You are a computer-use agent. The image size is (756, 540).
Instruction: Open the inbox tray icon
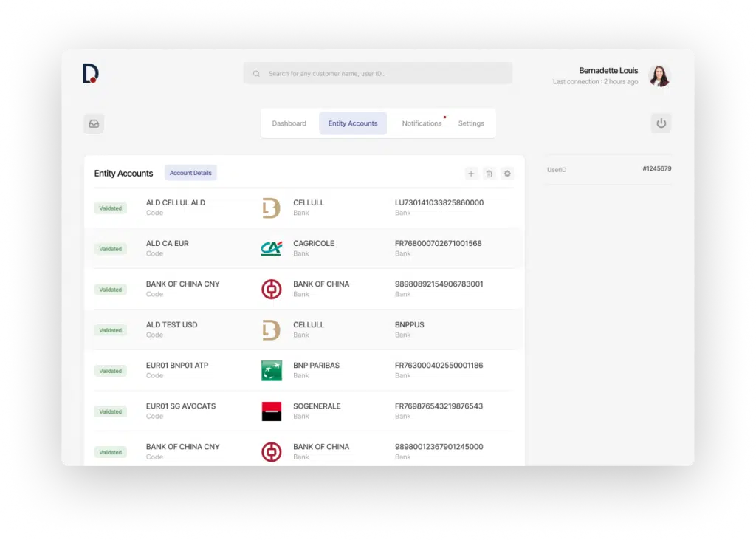pyautogui.click(x=94, y=123)
